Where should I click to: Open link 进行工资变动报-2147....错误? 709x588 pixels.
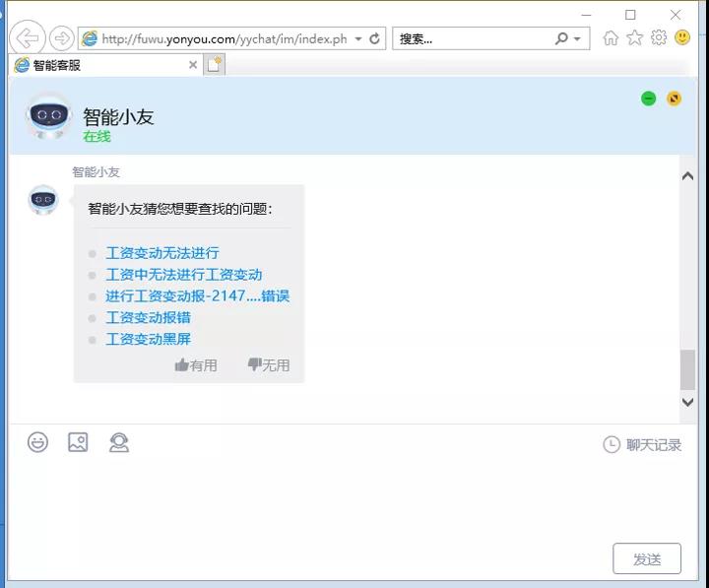[x=198, y=295]
